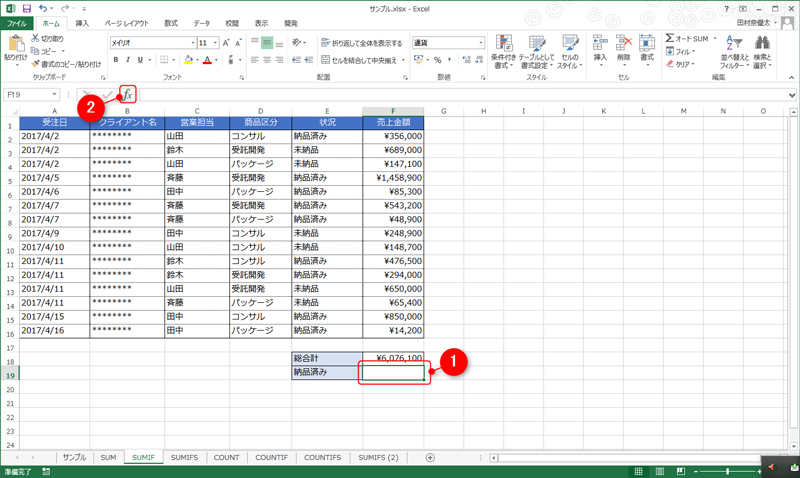
Task: Open the COUNTIF sheet tab
Action: 271,458
